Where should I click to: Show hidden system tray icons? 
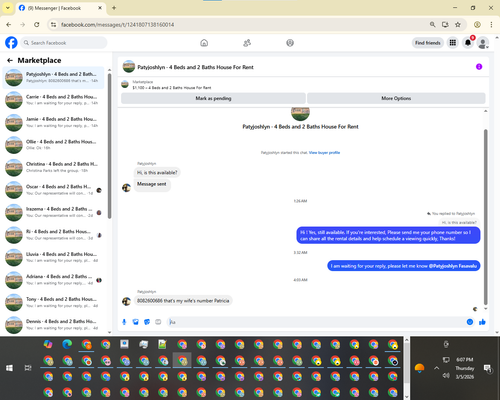(x=436, y=368)
